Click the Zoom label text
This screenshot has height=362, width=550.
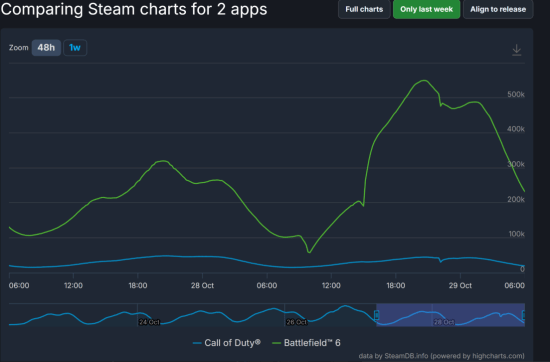[19, 48]
